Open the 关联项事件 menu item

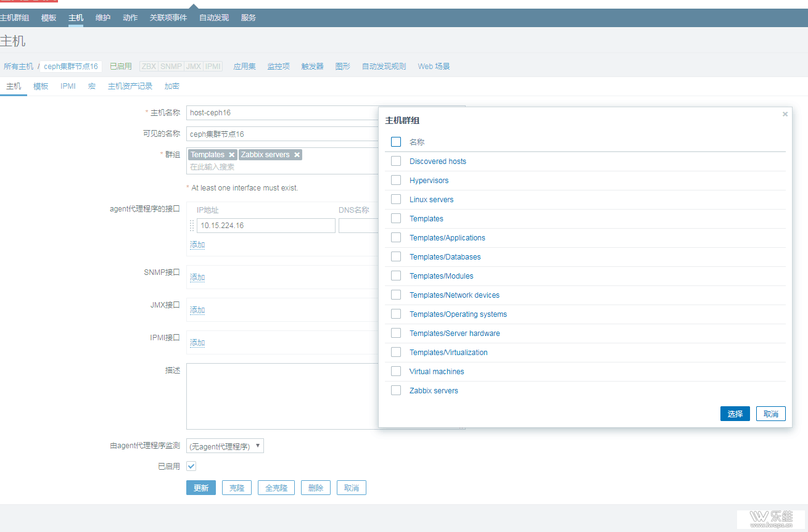coord(168,18)
